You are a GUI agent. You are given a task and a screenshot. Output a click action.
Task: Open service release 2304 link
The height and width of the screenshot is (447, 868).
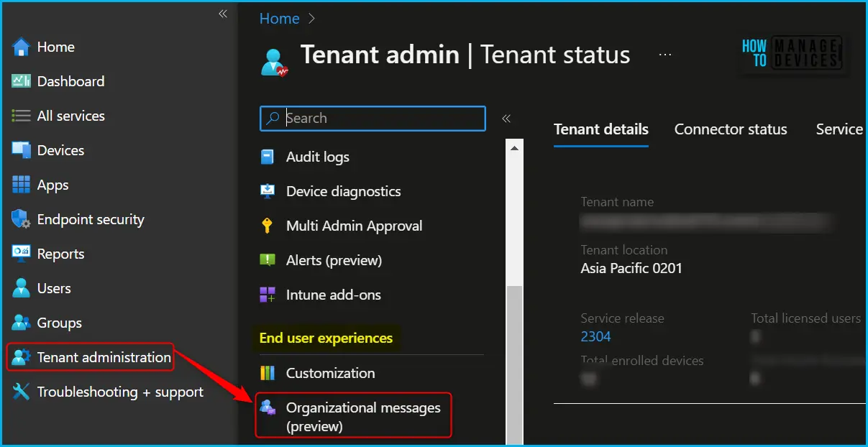pos(596,336)
